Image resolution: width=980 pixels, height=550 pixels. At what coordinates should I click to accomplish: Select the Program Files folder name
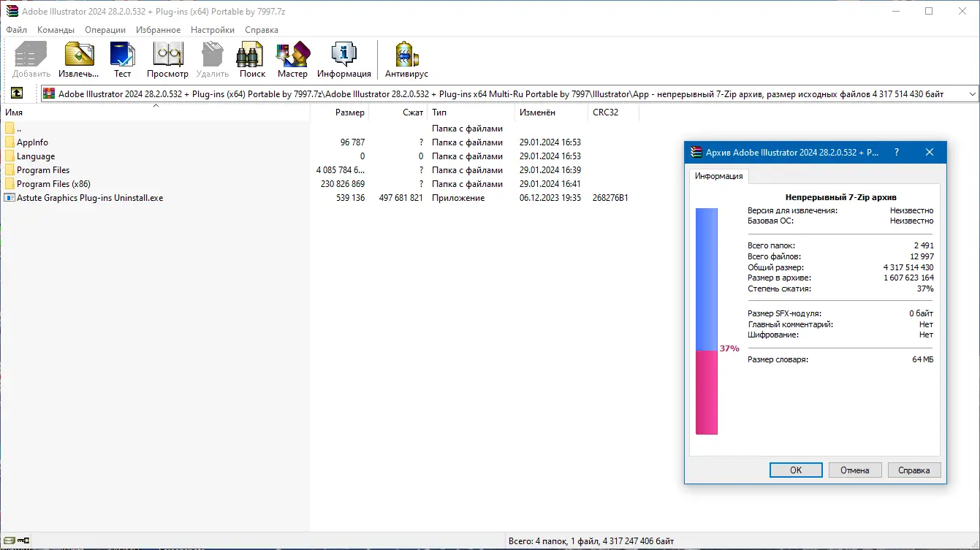(x=43, y=170)
